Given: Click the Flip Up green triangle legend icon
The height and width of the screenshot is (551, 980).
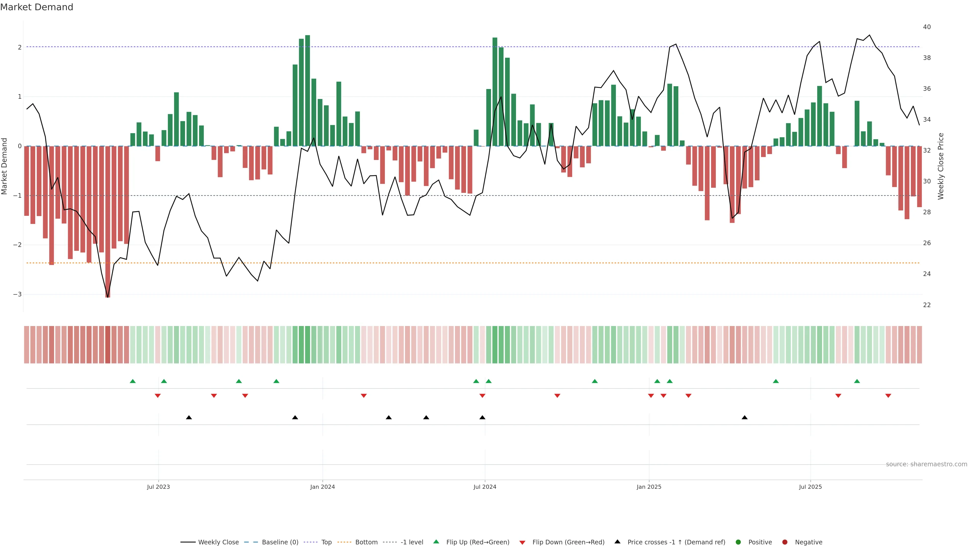Looking at the screenshot, I should pos(436,542).
